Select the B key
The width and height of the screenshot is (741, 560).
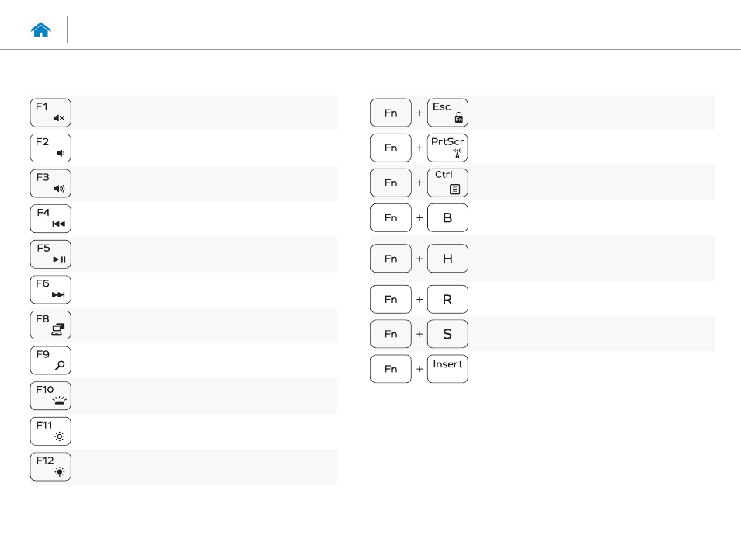point(447,217)
